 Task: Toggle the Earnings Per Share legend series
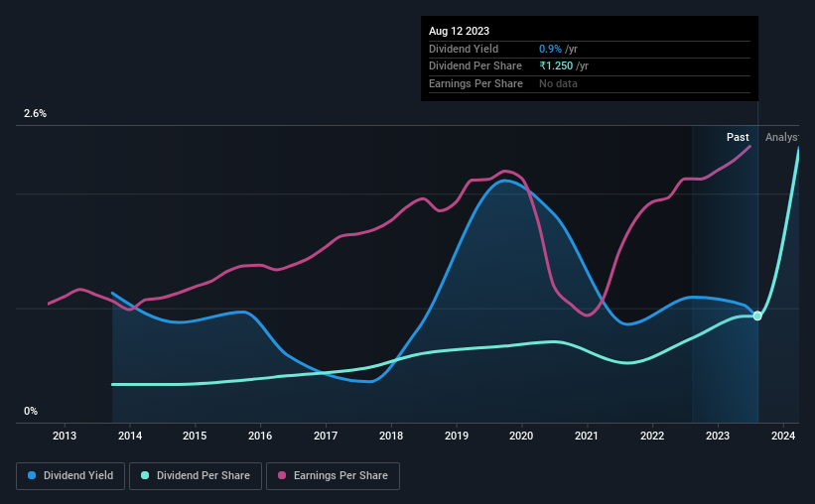(x=333, y=476)
